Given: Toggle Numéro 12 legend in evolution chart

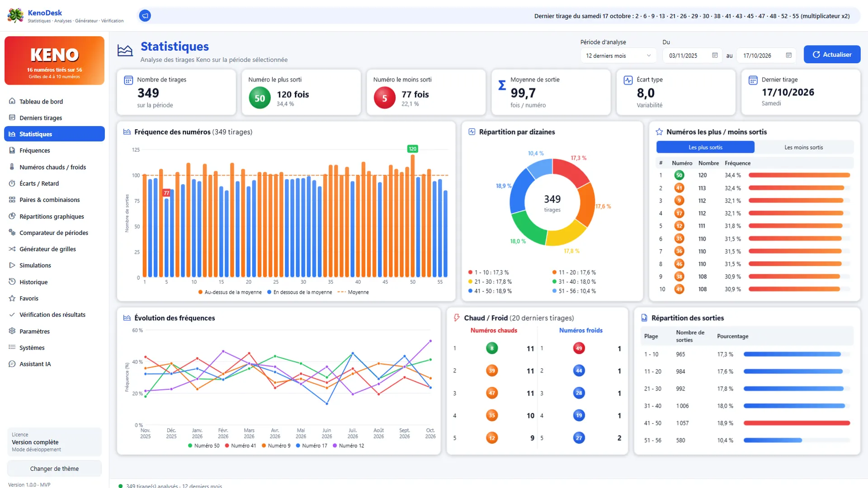Looking at the screenshot, I should coord(348,446).
